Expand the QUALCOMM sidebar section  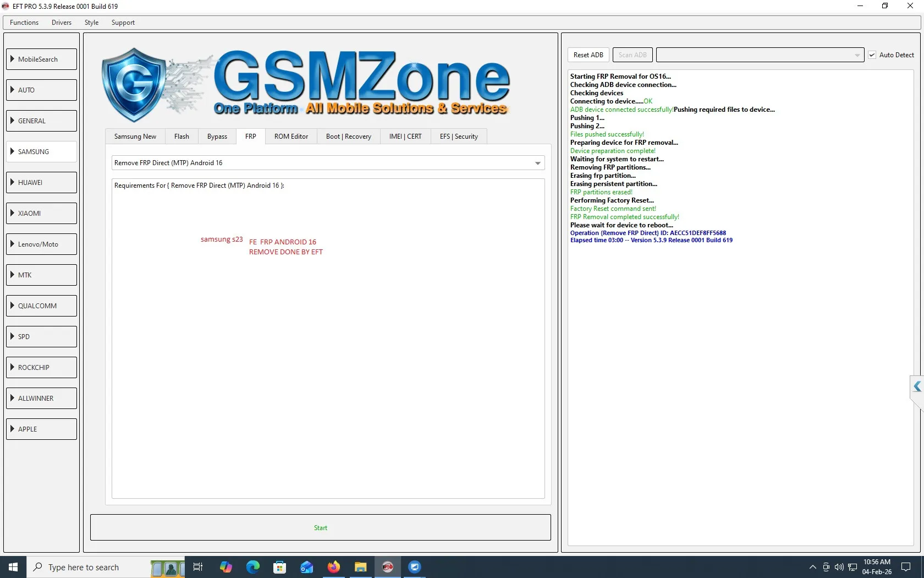coord(42,306)
